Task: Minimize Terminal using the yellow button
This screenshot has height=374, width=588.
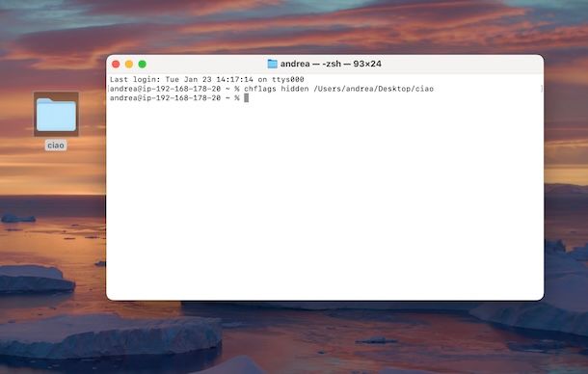Action: 129,65
